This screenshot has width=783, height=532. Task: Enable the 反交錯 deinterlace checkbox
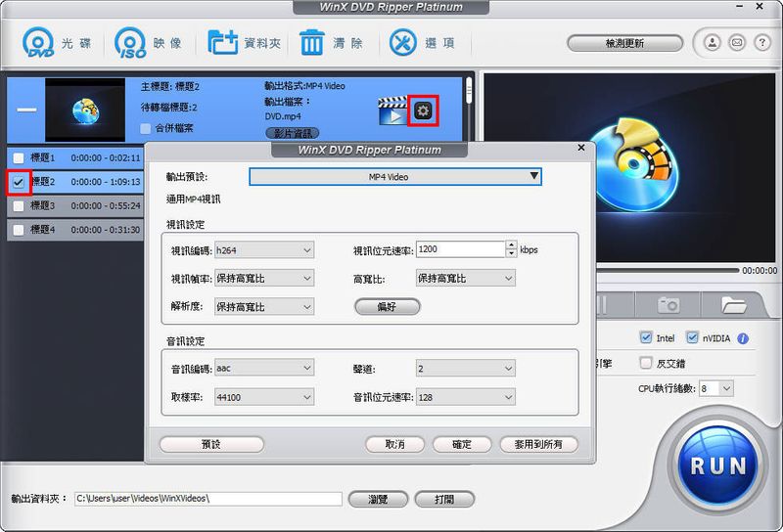(646, 363)
